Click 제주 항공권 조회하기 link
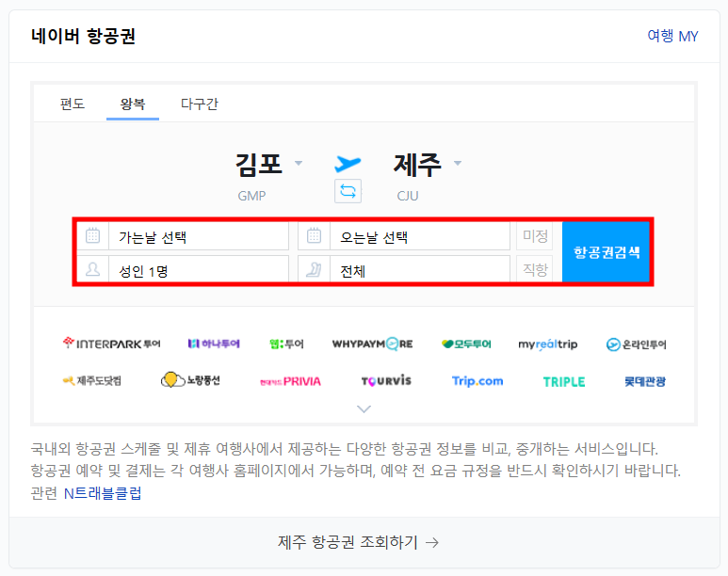 (x=359, y=542)
